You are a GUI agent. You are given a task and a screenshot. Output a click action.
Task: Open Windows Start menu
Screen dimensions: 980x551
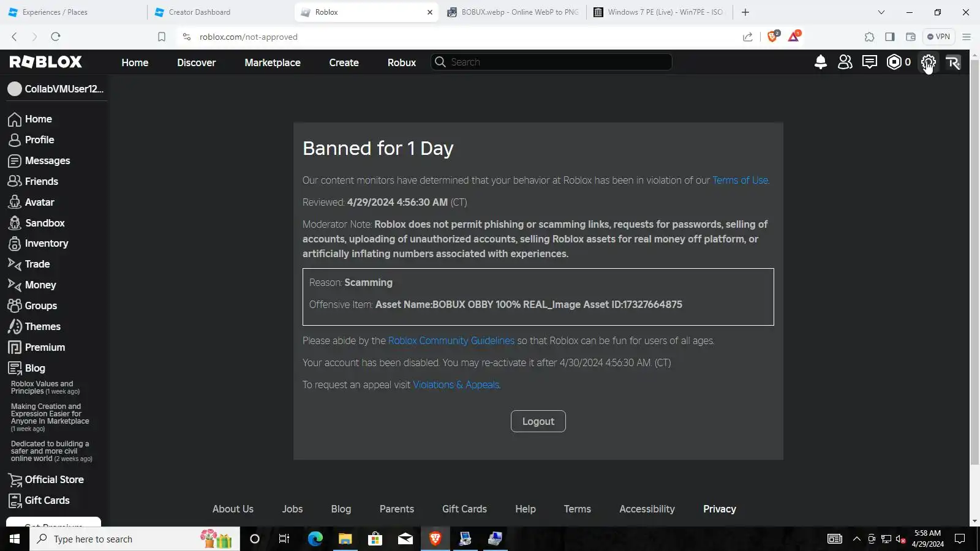coord(15,539)
